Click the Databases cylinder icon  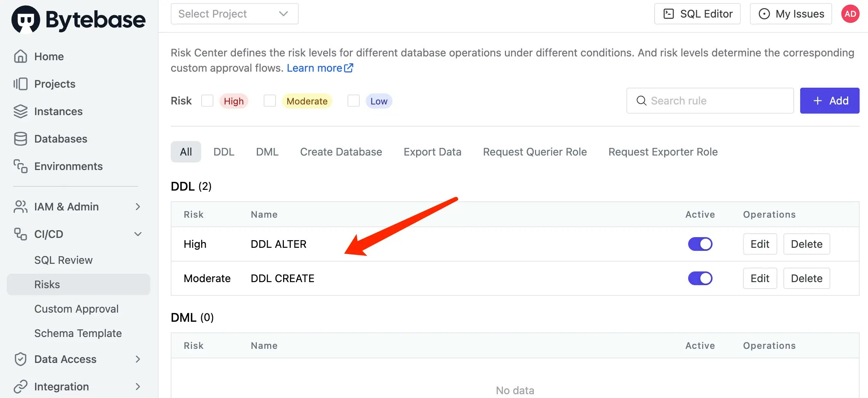pyautogui.click(x=21, y=139)
